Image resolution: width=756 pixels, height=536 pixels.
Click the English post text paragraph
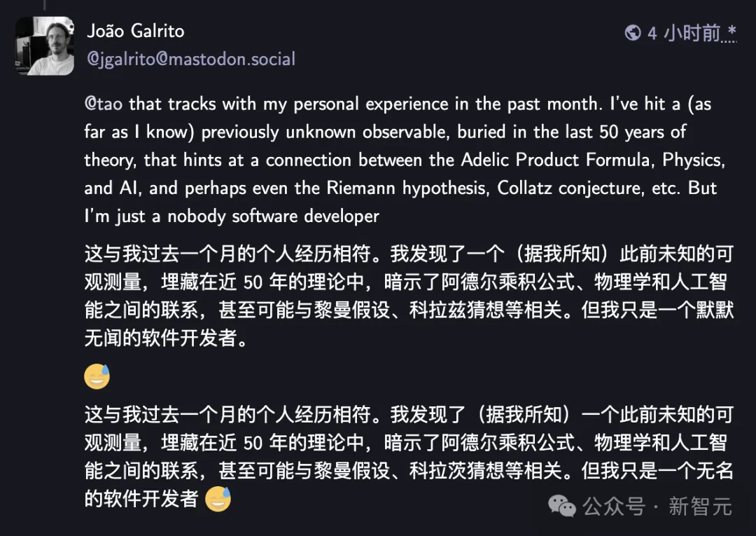405,160
